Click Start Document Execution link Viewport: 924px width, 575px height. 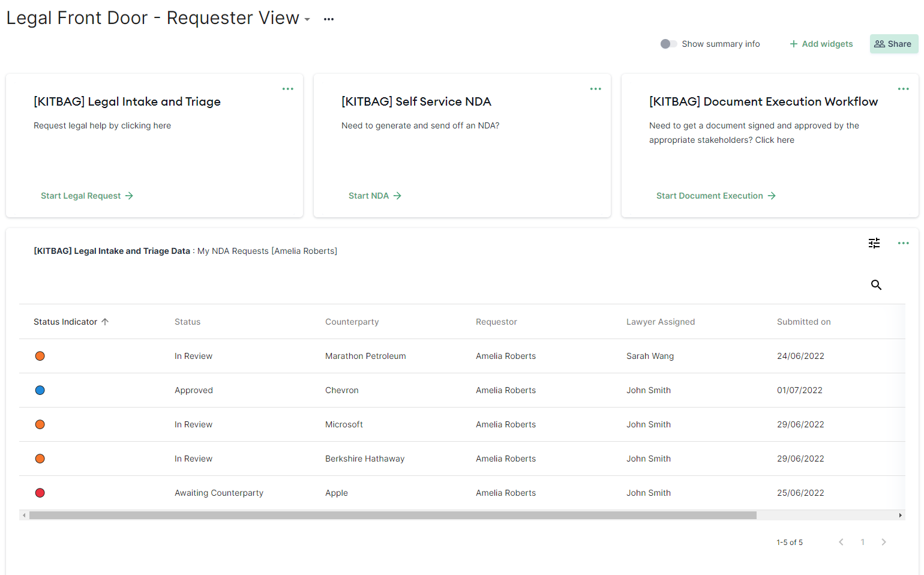(x=716, y=196)
